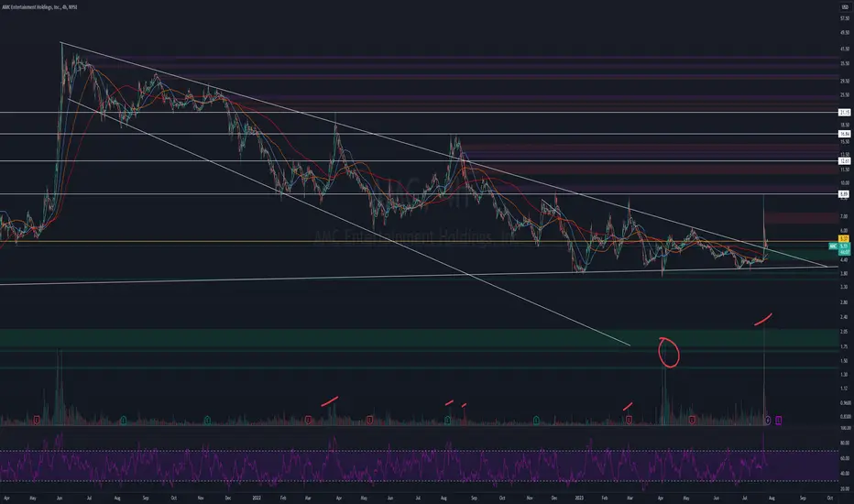Click the 57.50 value on price scale
The width and height of the screenshot is (854, 504).
point(844,18)
